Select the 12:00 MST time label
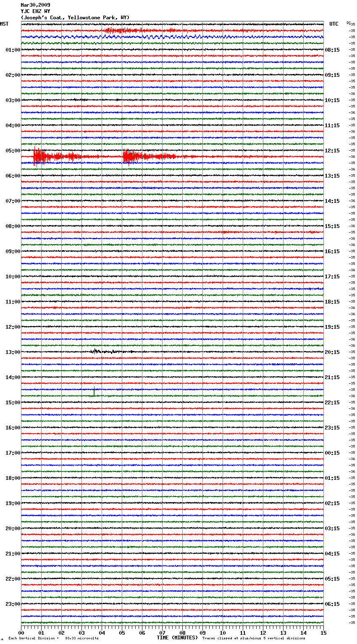The width and height of the screenshot is (357, 644). [13, 327]
